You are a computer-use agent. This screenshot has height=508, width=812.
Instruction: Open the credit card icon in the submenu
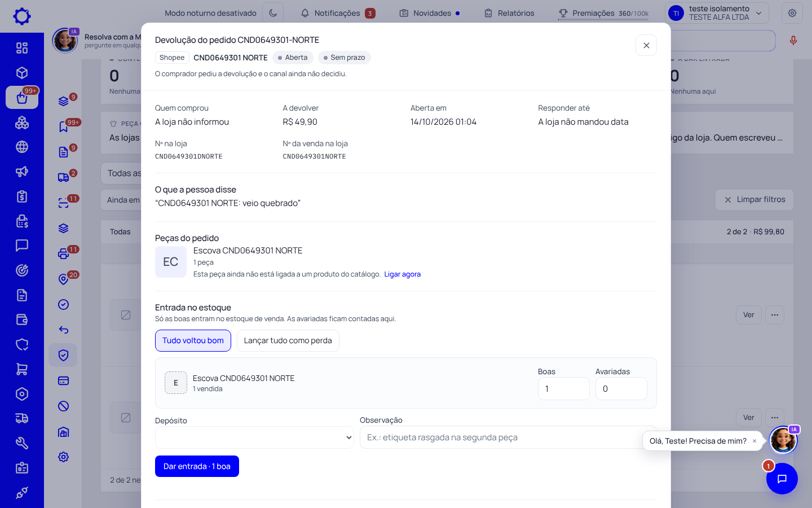coord(64,380)
